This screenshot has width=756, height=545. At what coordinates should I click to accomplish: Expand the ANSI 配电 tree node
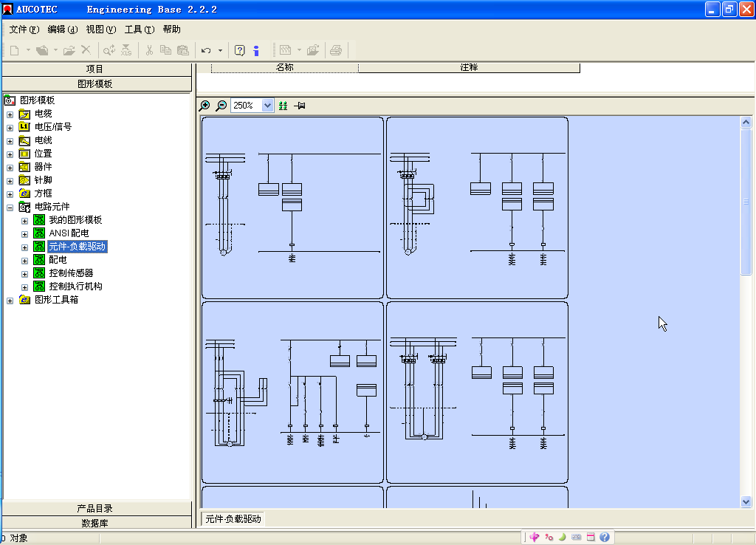(24, 234)
